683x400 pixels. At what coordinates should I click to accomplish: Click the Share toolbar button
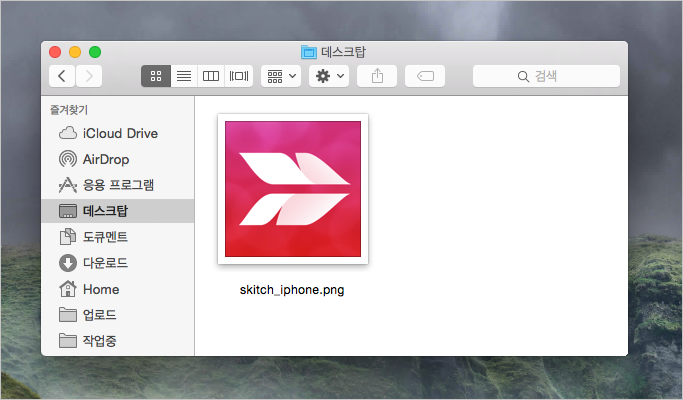click(377, 76)
